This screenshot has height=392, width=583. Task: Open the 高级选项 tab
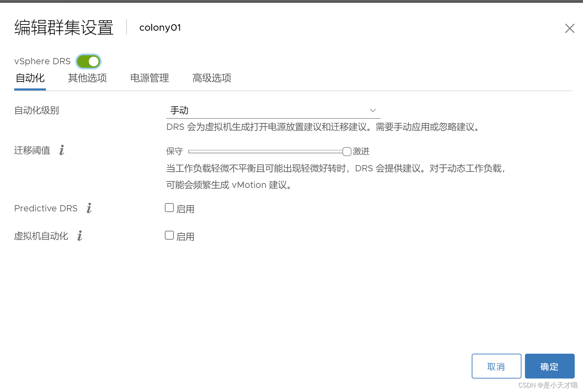click(x=211, y=78)
